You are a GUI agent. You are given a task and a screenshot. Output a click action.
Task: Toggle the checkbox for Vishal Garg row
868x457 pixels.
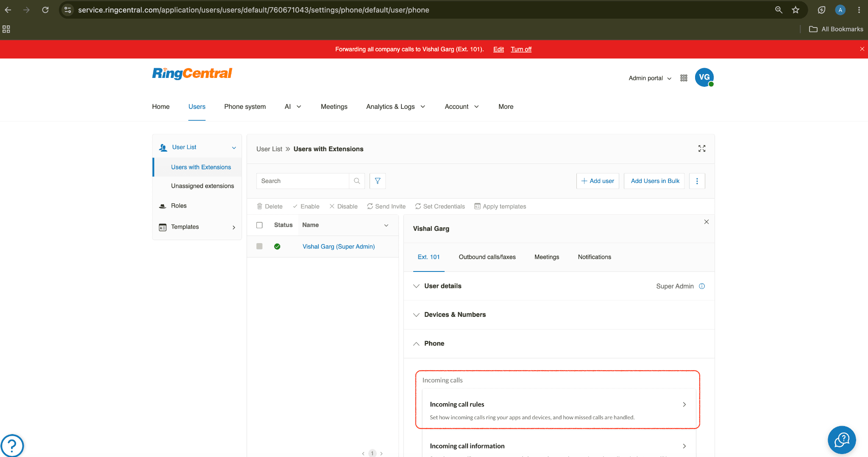[x=259, y=247]
